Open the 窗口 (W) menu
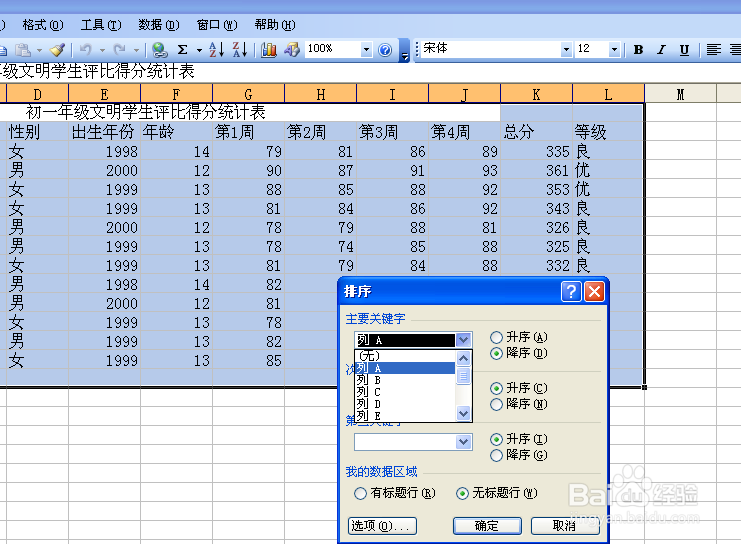741x544 pixels. [x=217, y=25]
